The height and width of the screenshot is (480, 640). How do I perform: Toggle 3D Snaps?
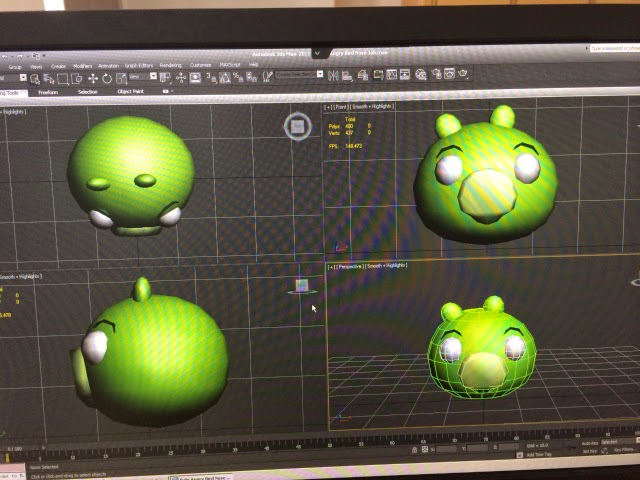tap(211, 77)
